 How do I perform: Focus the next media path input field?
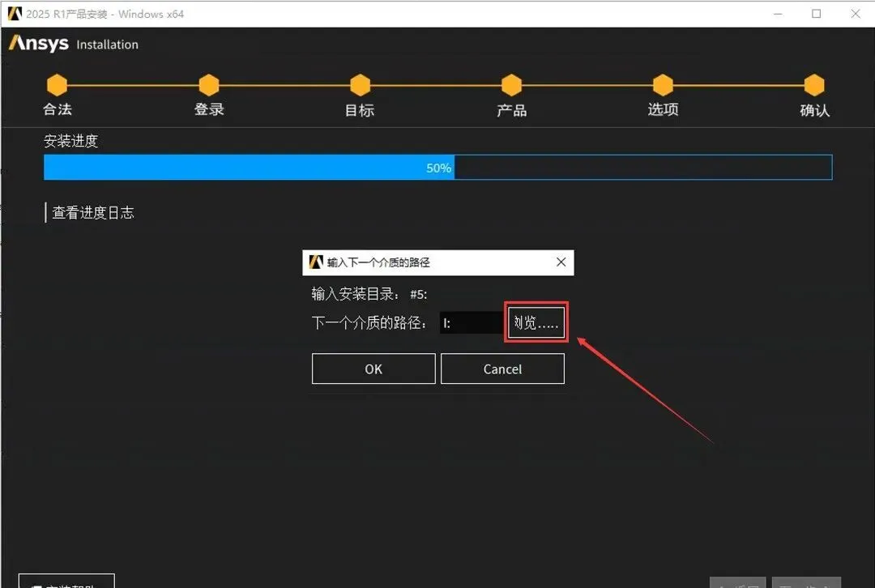[x=472, y=322]
